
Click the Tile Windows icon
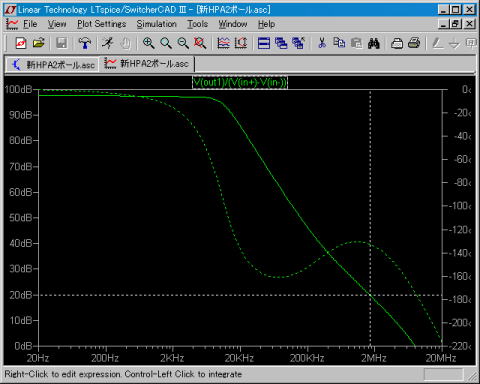click(264, 43)
